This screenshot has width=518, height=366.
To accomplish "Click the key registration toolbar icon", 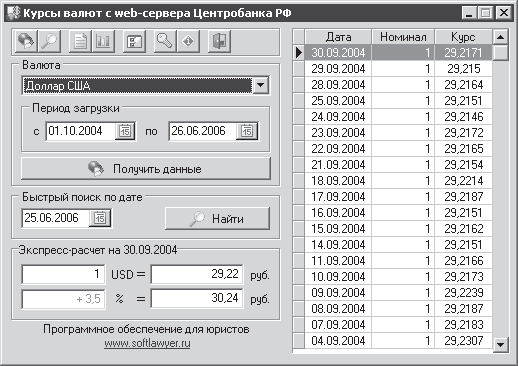I will coord(165,42).
